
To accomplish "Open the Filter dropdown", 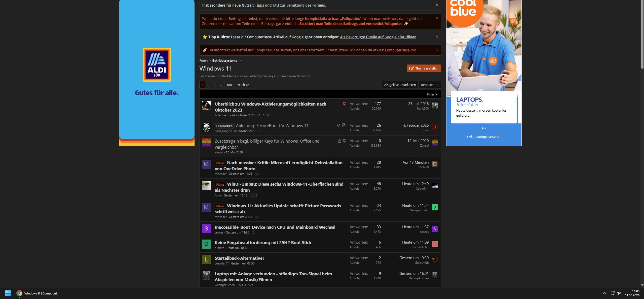I will point(432,94).
